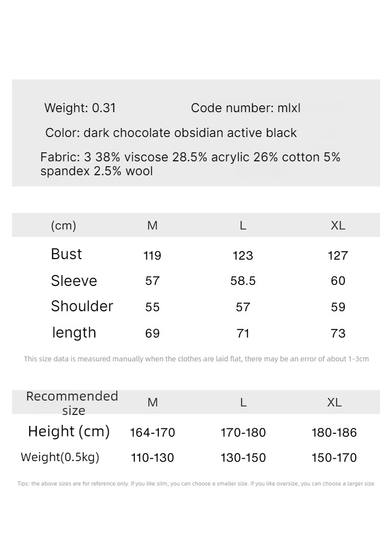Click the Tips note about sizes
392x547 pixels.
(196, 483)
